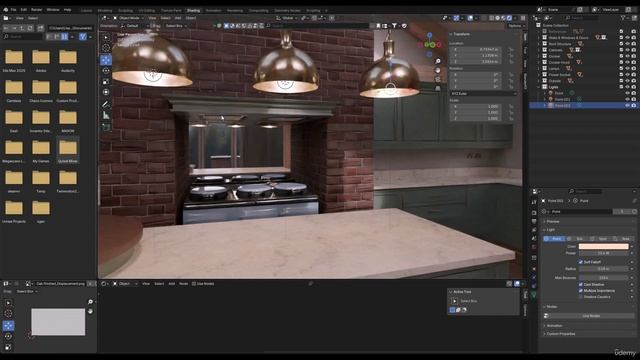
Task: Select the Area light type button
Action: pos(624,238)
